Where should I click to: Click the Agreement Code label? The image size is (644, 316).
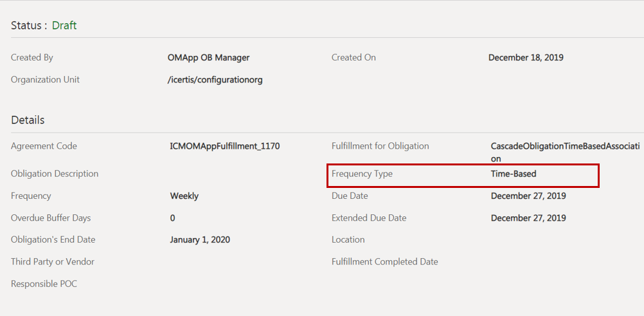point(44,146)
